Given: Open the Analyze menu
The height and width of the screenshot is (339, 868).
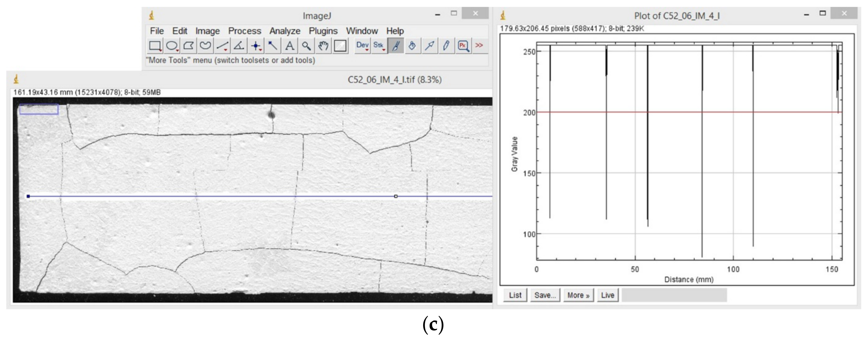Looking at the screenshot, I should (x=285, y=31).
